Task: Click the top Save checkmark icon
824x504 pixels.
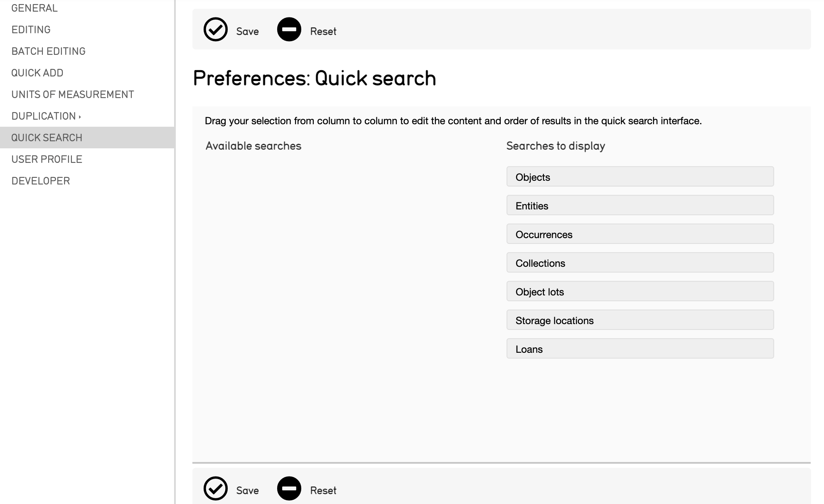Action: (x=215, y=30)
